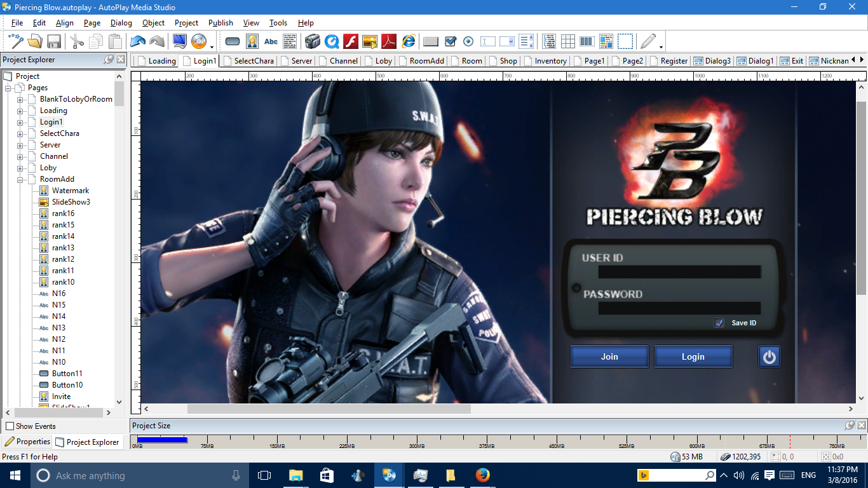Select the power button on the page
Screen dimensions: 868x488
770,356
